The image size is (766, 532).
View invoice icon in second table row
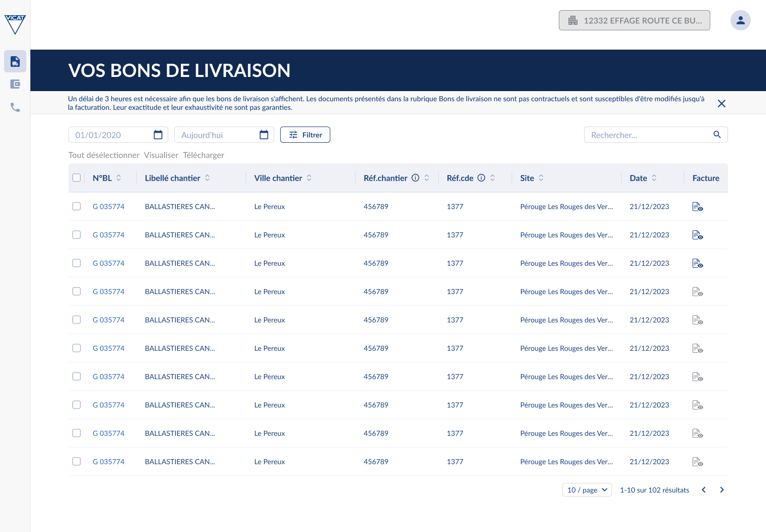click(698, 235)
